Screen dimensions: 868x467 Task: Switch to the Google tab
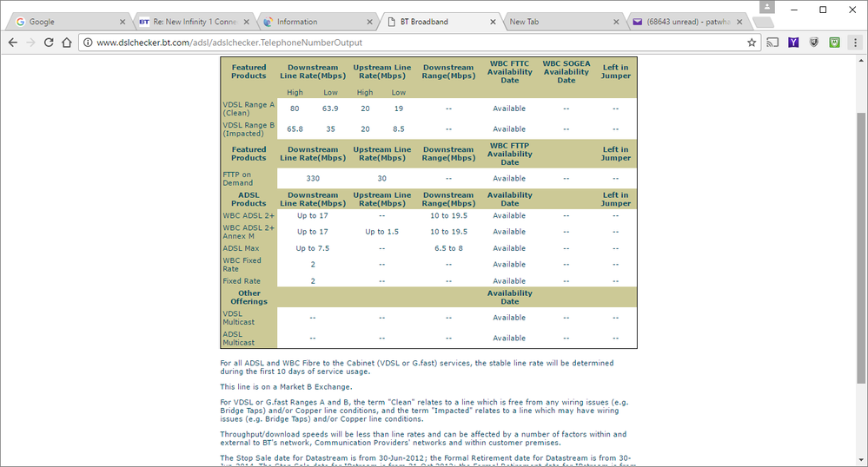(x=70, y=22)
